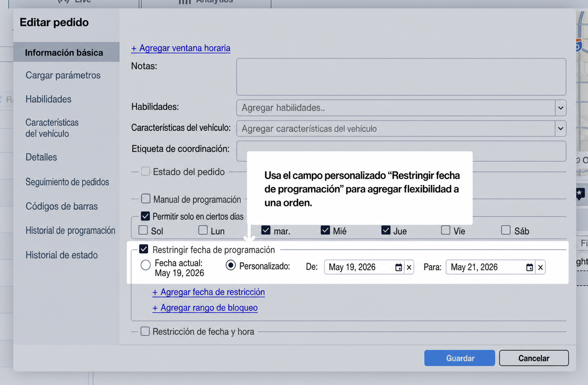Open Habilidades in the sidebar
Viewport: 588px width, 385px height.
(x=48, y=99)
